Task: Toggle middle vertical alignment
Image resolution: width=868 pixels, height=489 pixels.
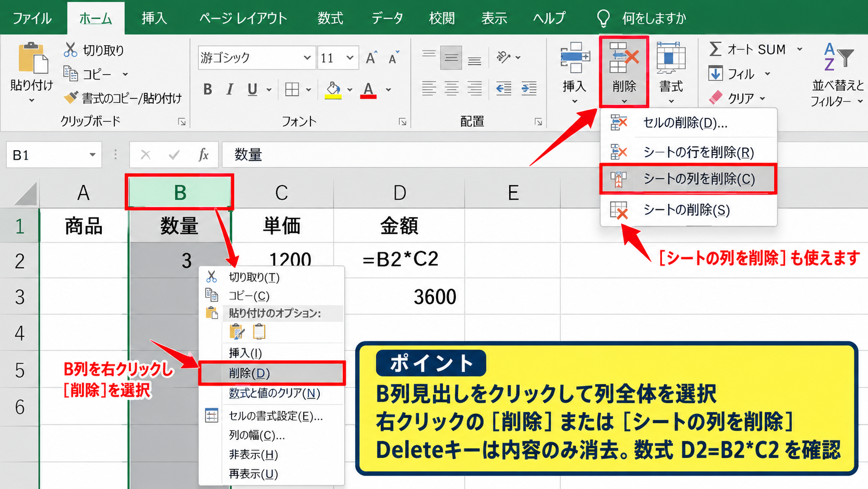Action: [451, 58]
